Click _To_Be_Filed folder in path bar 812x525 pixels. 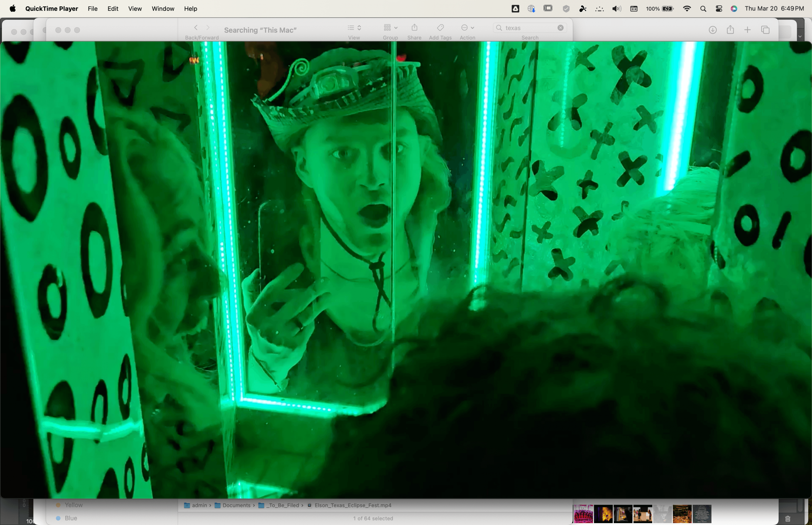pos(282,505)
